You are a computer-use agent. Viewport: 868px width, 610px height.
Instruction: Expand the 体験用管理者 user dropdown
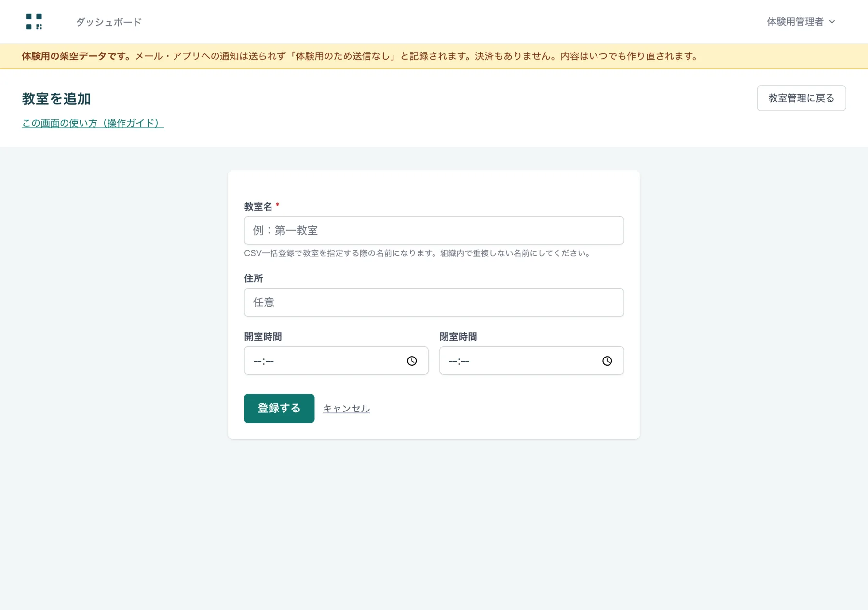tap(800, 22)
